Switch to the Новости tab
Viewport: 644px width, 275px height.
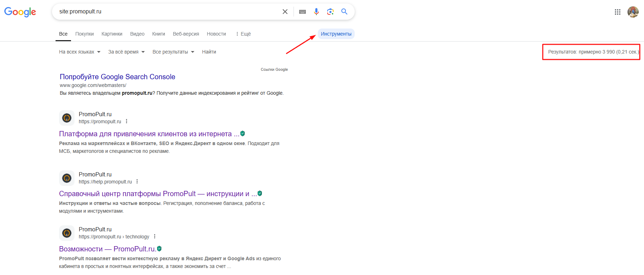click(216, 34)
